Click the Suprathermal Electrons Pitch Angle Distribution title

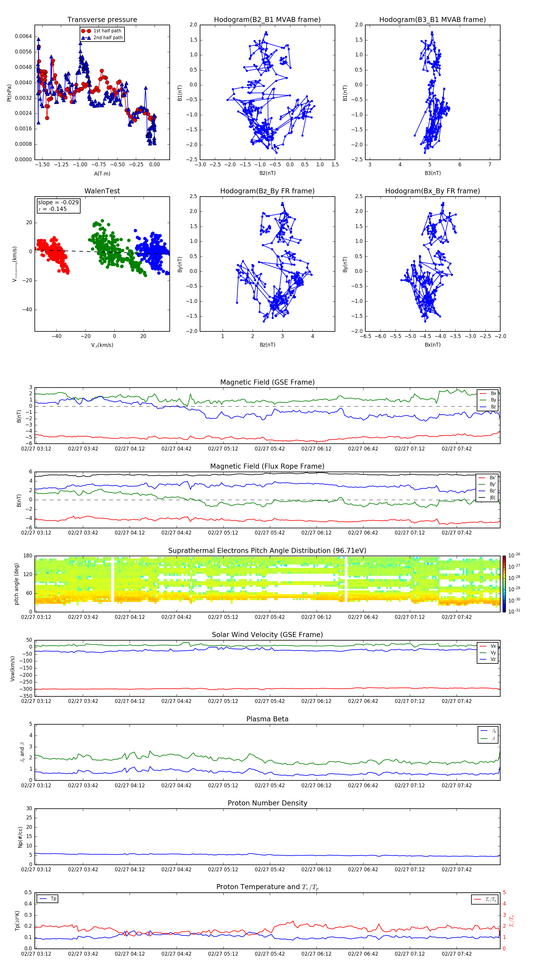click(x=267, y=551)
